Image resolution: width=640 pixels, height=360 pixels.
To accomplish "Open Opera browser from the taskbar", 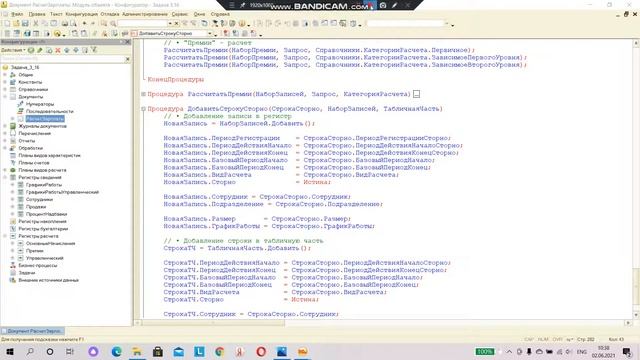I will click(261, 351).
